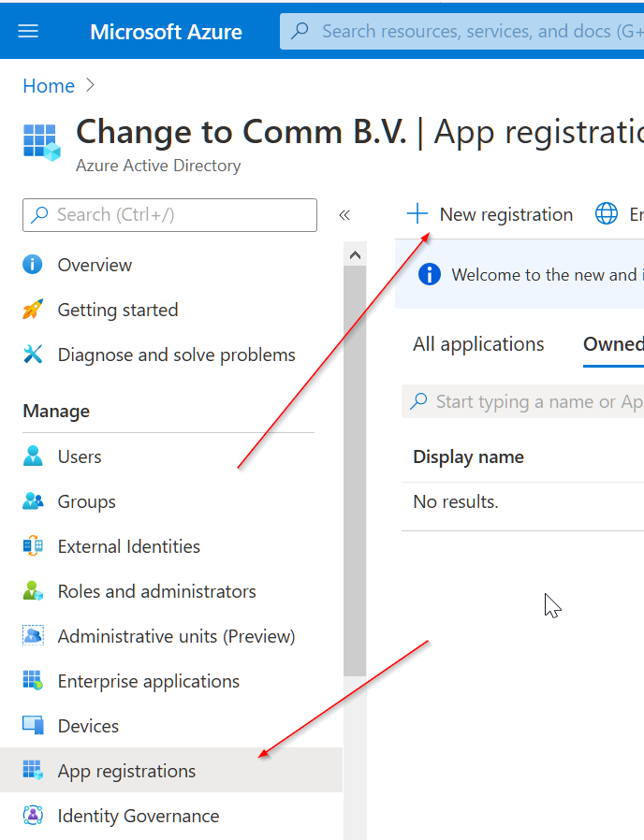Click the breadcrumb chevron after Home
This screenshot has height=840, width=644.
[x=90, y=86]
